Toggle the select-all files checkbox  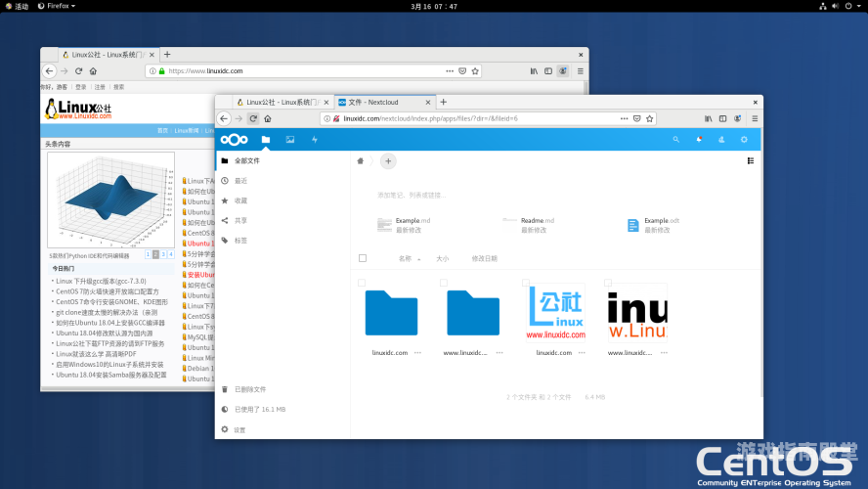pyautogui.click(x=363, y=258)
